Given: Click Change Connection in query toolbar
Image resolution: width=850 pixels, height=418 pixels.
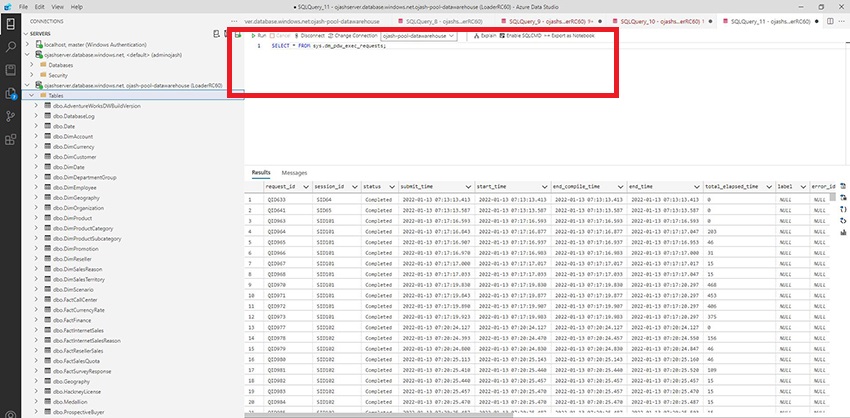Looking at the screenshot, I should pos(352,36).
